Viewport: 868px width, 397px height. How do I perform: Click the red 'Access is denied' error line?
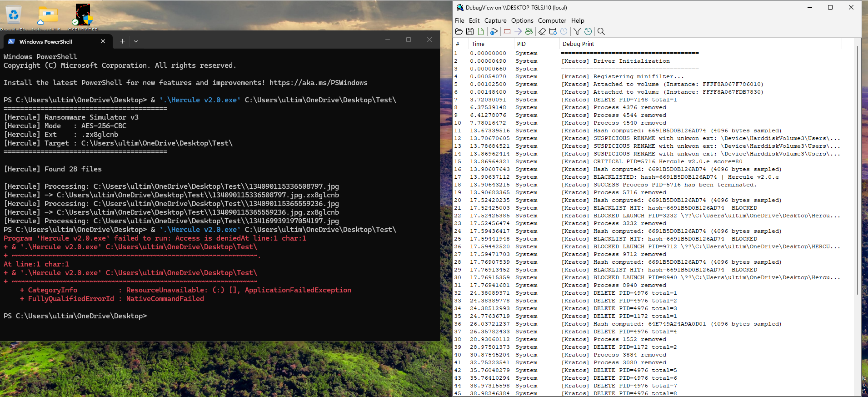tap(155, 238)
